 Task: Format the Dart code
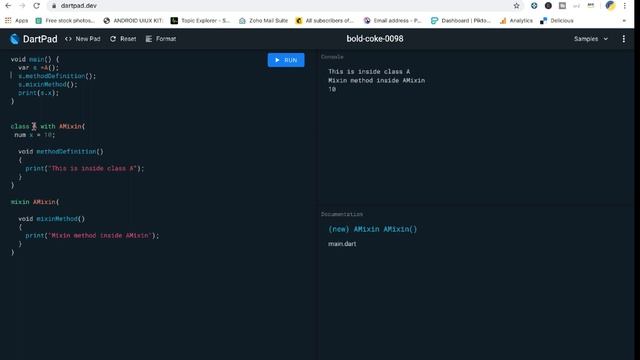161,39
